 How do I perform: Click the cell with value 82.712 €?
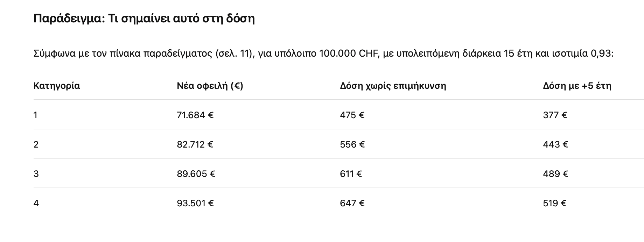click(x=195, y=144)
